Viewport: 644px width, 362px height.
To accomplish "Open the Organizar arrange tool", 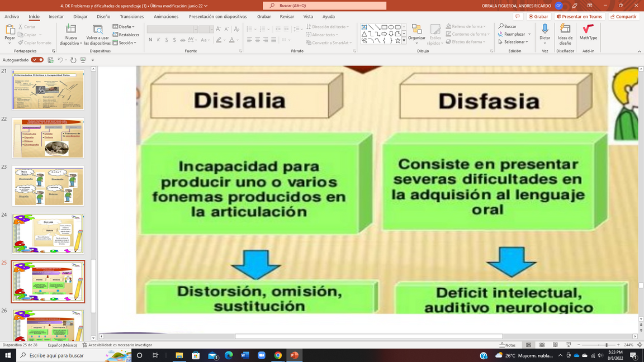I will (416, 34).
